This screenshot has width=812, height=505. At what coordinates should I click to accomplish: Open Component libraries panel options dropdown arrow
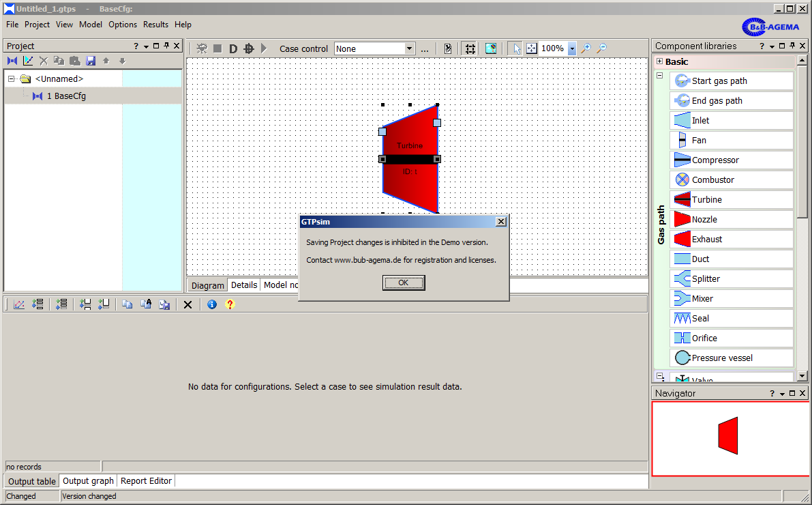(772, 46)
